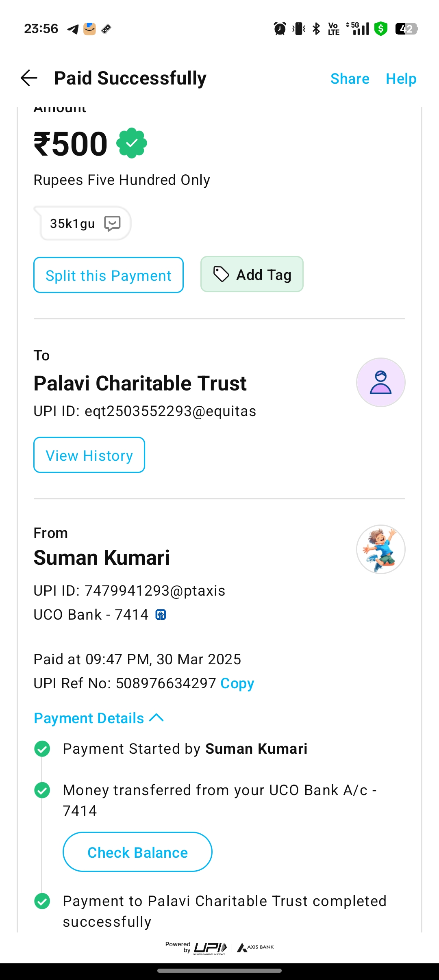The height and width of the screenshot is (980, 439).
Task: Tap the tag icon in Add Tag
Action: 222,274
